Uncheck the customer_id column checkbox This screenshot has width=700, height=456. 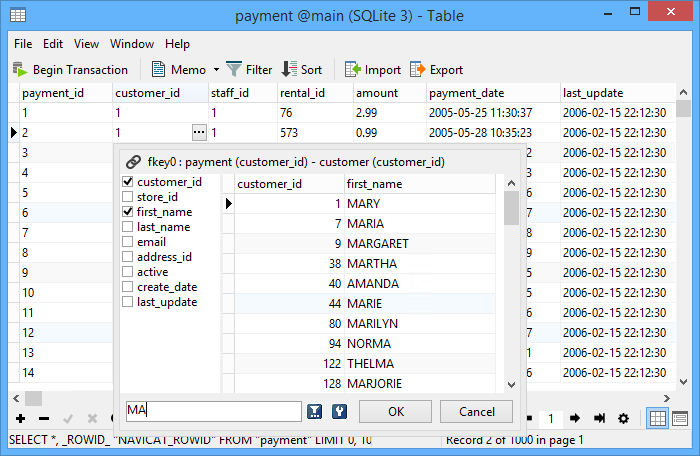(128, 181)
